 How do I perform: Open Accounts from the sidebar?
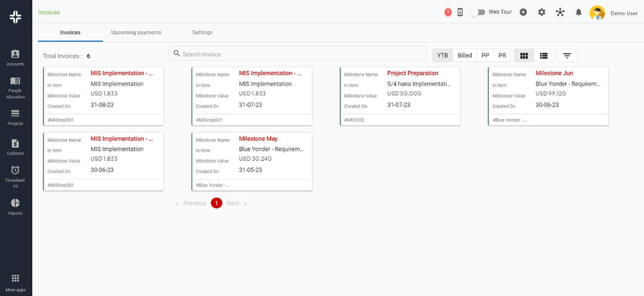15,57
